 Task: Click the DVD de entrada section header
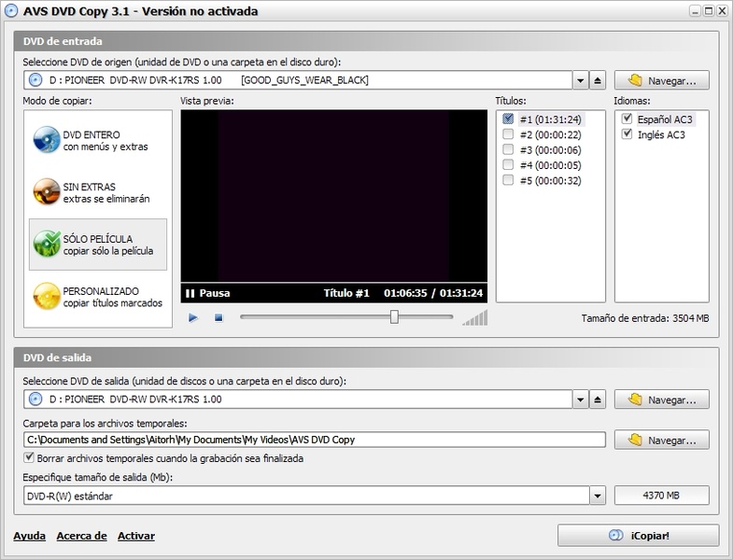[x=366, y=41]
